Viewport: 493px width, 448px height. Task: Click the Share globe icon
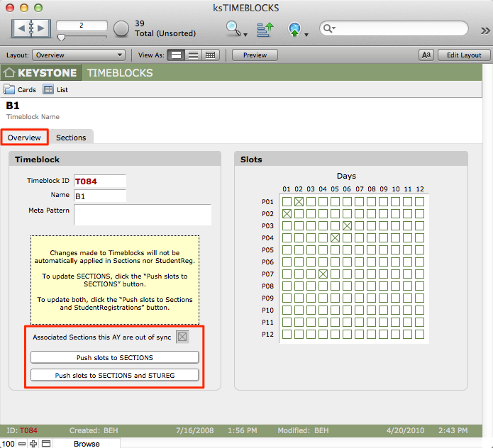(295, 29)
